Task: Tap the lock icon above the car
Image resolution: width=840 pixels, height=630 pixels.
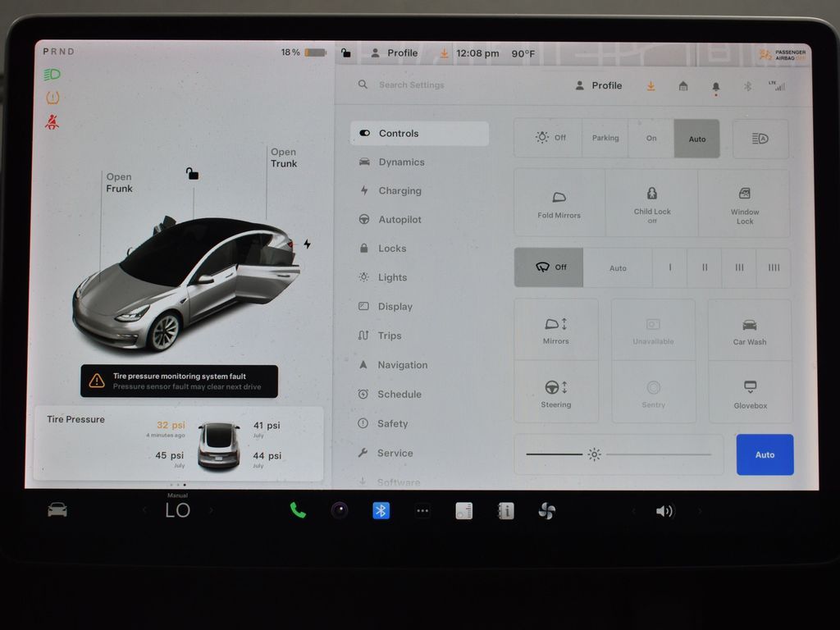Action: click(x=192, y=174)
